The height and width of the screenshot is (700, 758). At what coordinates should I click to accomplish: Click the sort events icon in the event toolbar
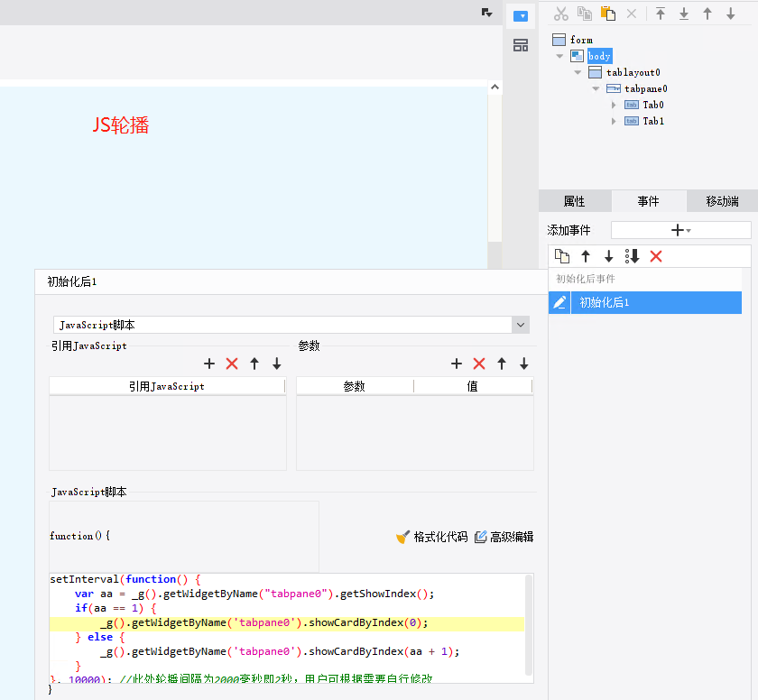point(632,256)
